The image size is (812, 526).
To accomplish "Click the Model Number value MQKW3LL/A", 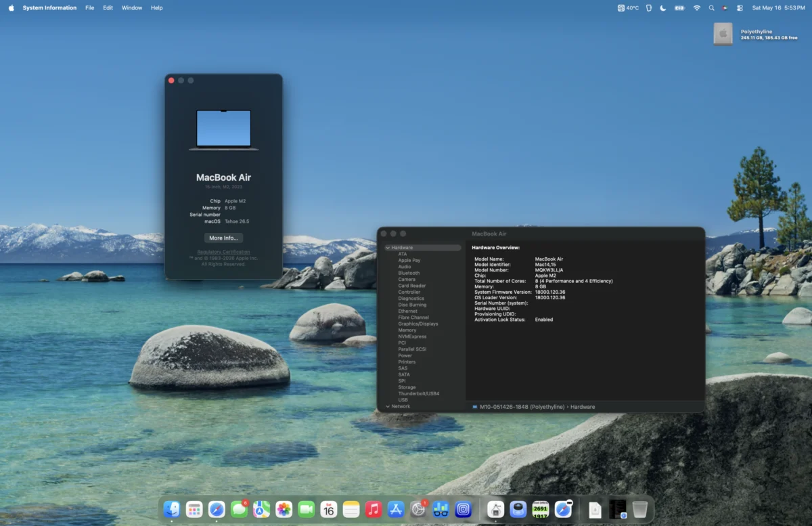I will (x=549, y=270).
